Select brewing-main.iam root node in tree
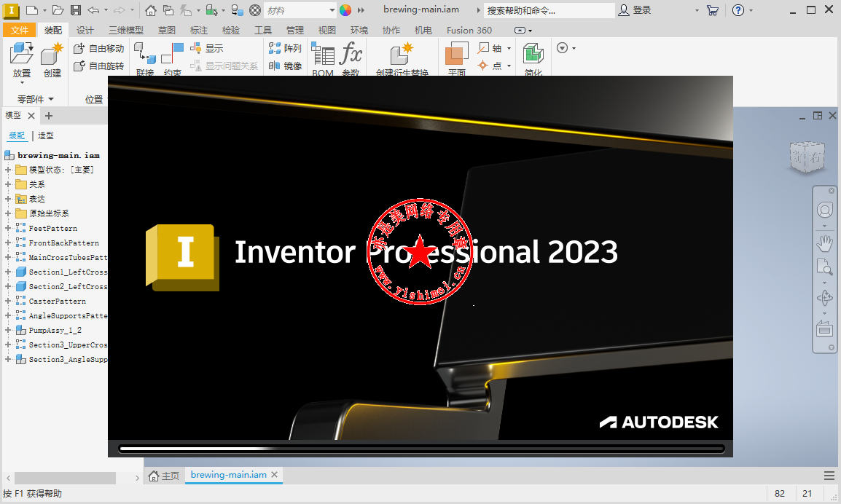Image resolution: width=841 pixels, height=504 pixels. pos(58,155)
